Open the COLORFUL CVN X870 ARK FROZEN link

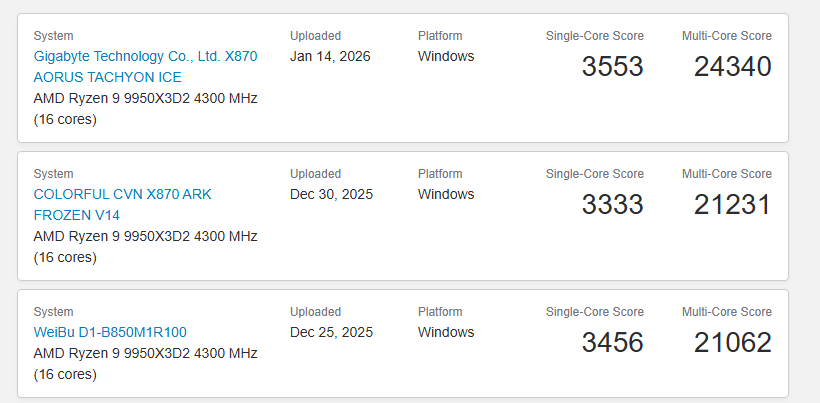(123, 204)
